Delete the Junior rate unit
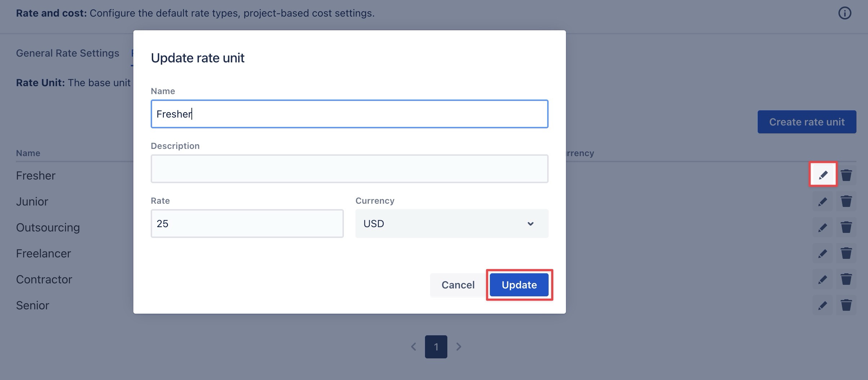The width and height of the screenshot is (868, 380). pyautogui.click(x=846, y=201)
